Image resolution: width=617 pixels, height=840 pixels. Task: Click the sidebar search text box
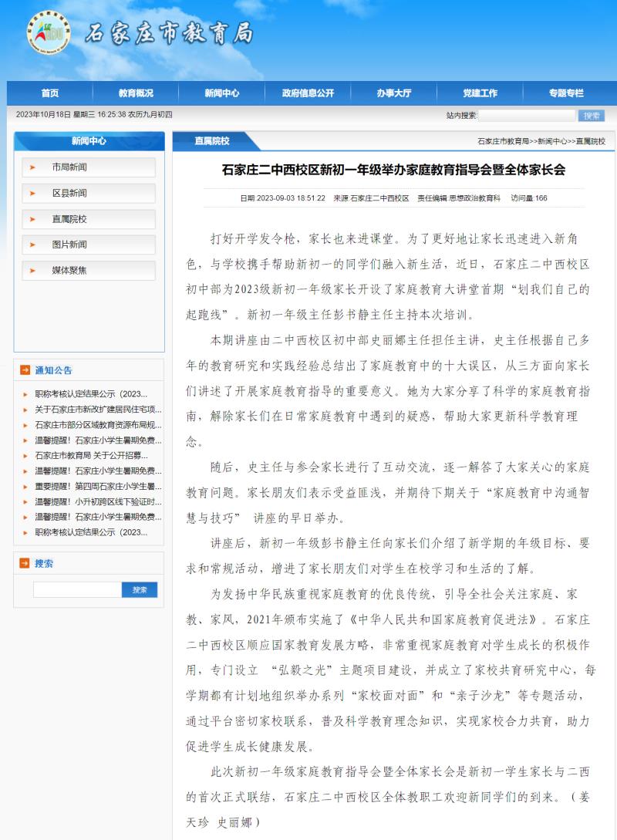tap(77, 590)
